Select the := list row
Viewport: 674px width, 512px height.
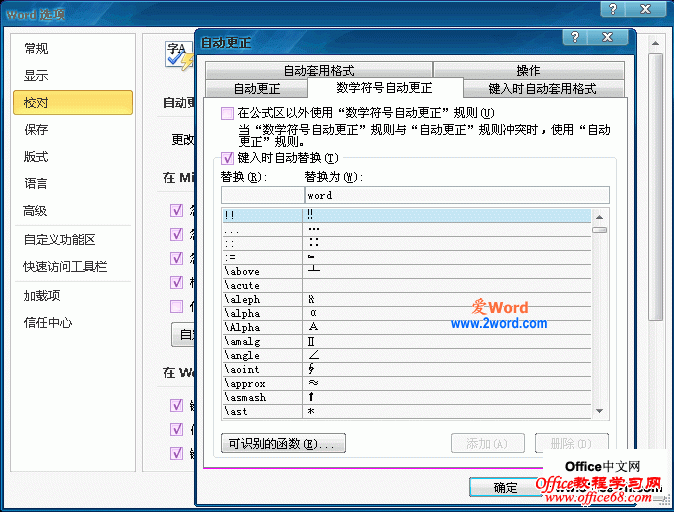coord(407,258)
